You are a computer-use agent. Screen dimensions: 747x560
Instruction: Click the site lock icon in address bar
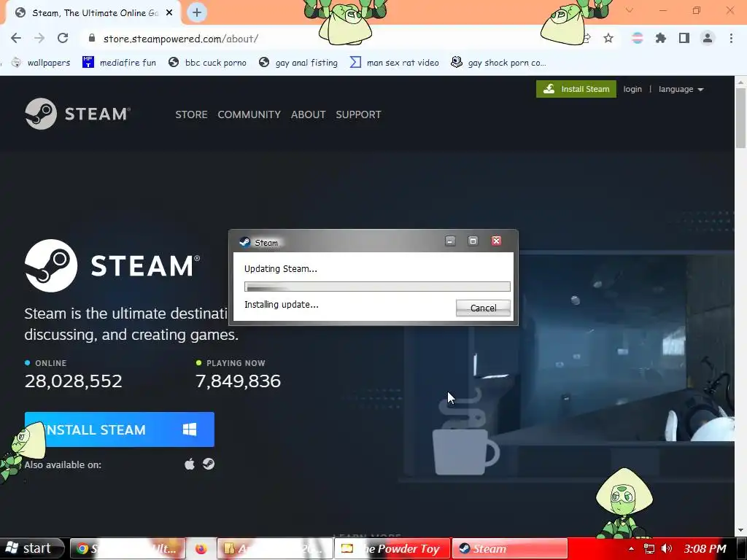pos(92,38)
